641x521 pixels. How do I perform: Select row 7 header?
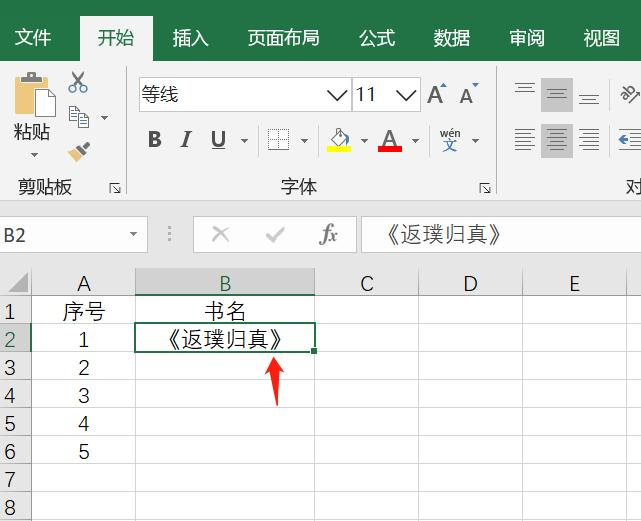tap(15, 478)
